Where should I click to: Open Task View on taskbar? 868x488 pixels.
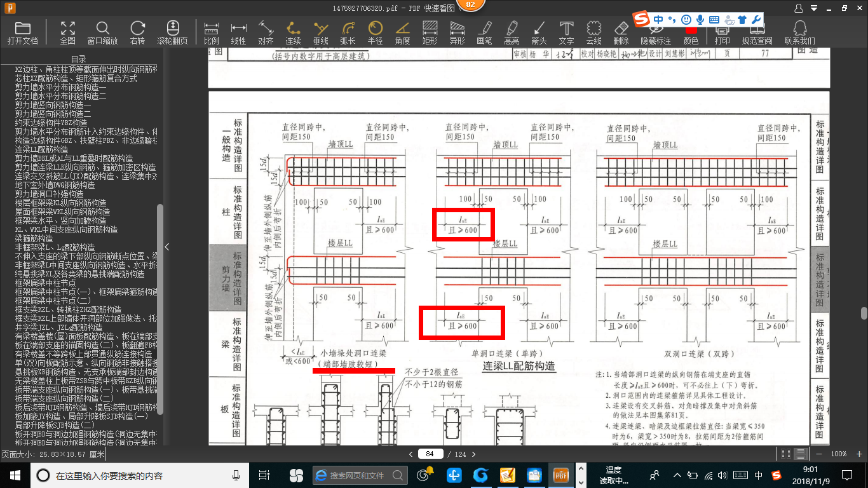point(265,475)
